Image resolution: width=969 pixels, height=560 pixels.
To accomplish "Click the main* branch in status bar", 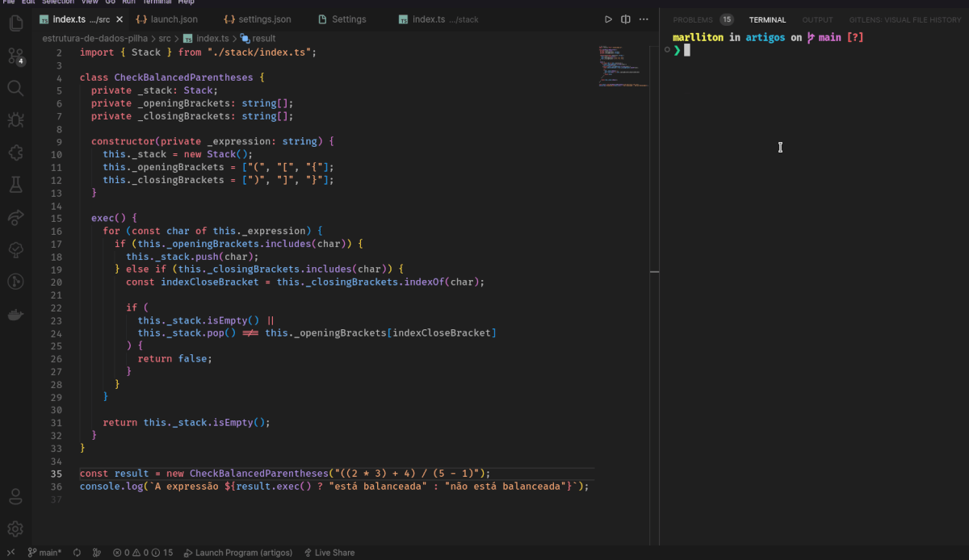I will 45,553.
